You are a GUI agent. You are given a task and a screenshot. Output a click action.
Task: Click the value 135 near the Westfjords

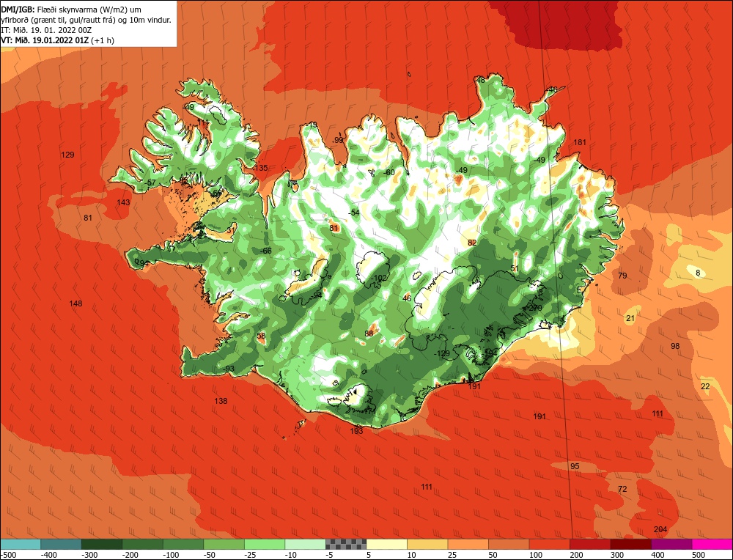click(262, 168)
